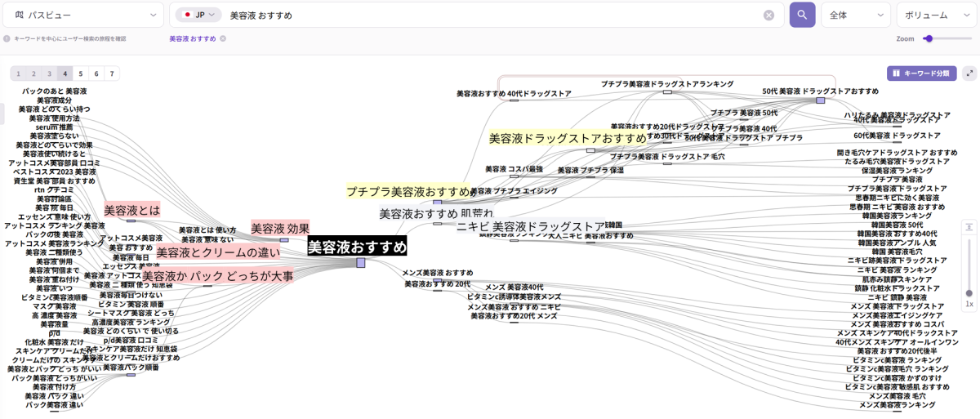Click the 美容液成分 keyword

(x=55, y=100)
